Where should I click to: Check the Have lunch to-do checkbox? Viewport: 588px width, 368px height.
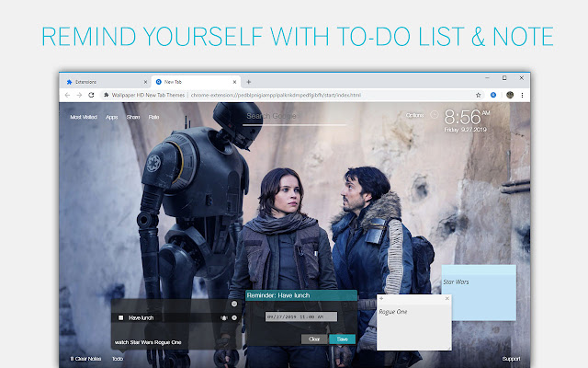coord(120,317)
